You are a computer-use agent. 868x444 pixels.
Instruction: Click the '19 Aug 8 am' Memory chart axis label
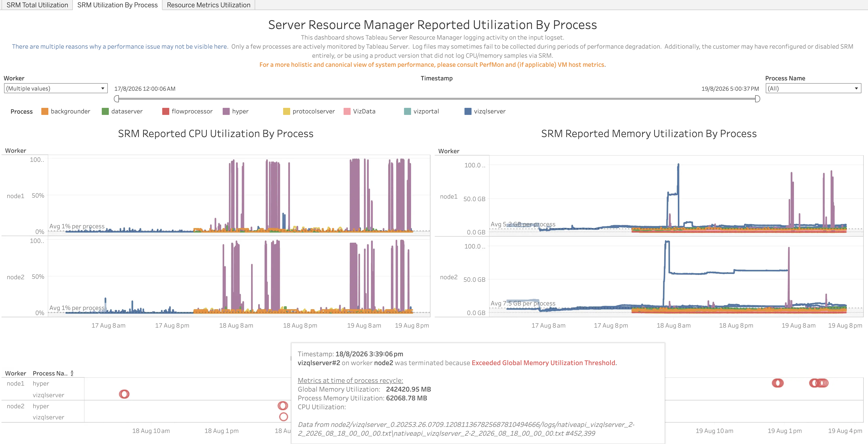[798, 326]
